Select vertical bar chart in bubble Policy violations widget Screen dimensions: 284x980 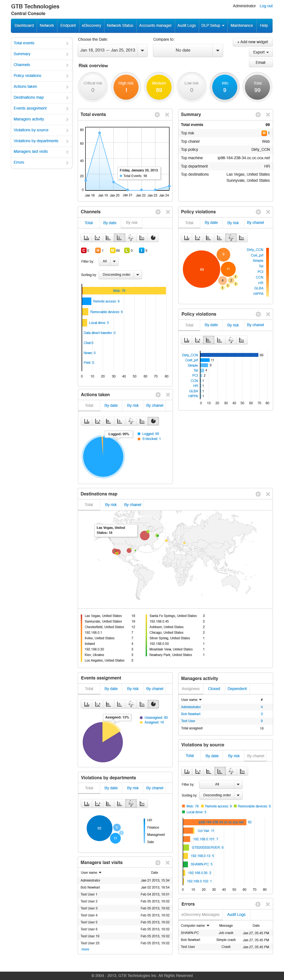click(187, 238)
